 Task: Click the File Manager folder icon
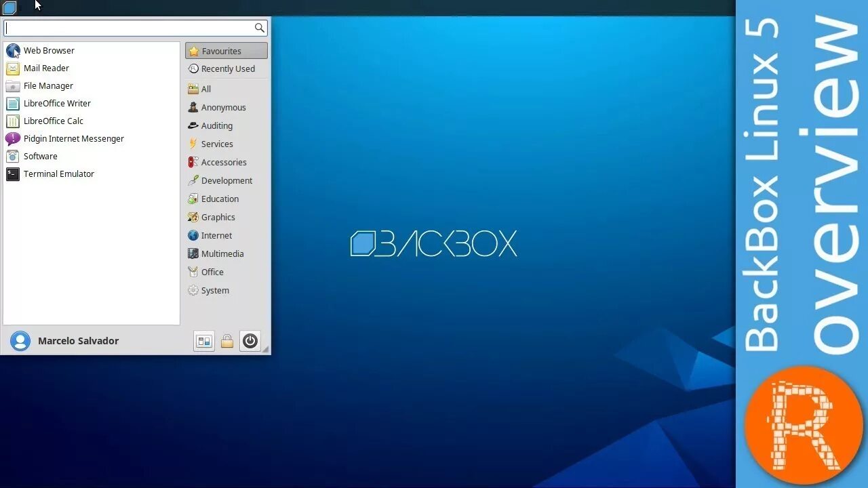pos(13,86)
